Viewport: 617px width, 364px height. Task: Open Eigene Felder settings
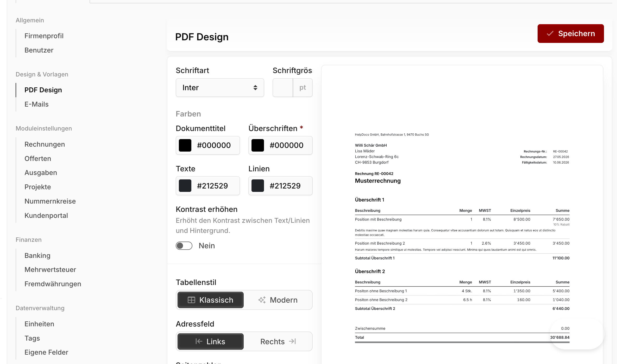point(46,352)
